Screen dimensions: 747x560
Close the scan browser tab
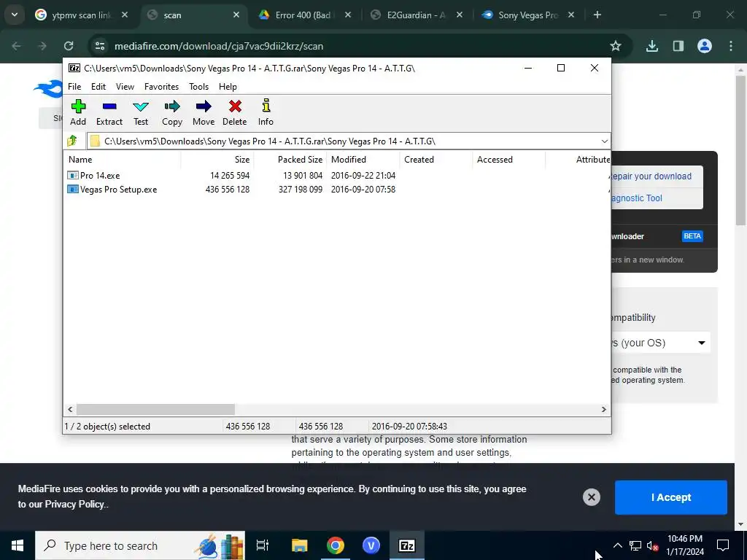(x=236, y=15)
